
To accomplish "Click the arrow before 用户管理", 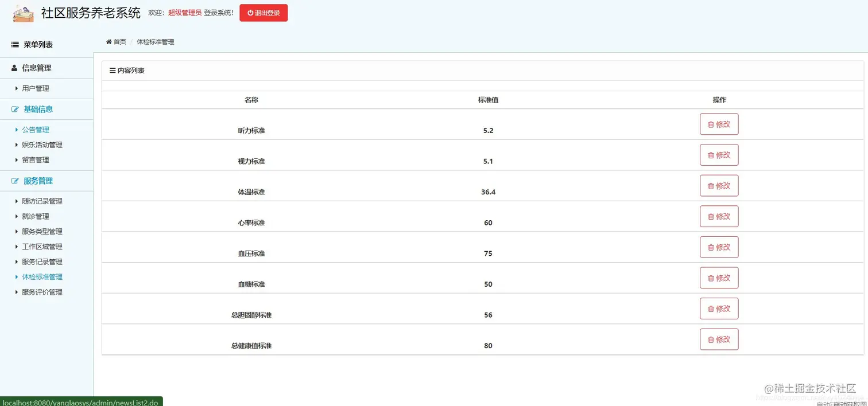I will pyautogui.click(x=17, y=88).
